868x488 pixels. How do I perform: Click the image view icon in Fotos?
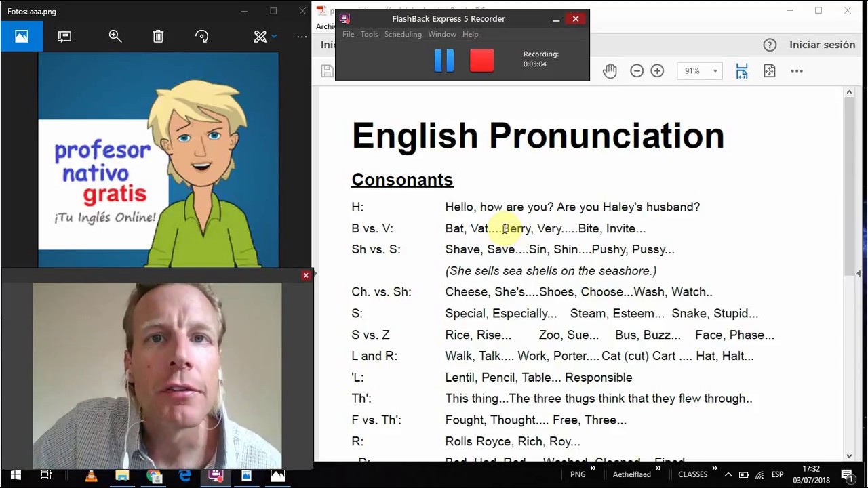pos(22,36)
